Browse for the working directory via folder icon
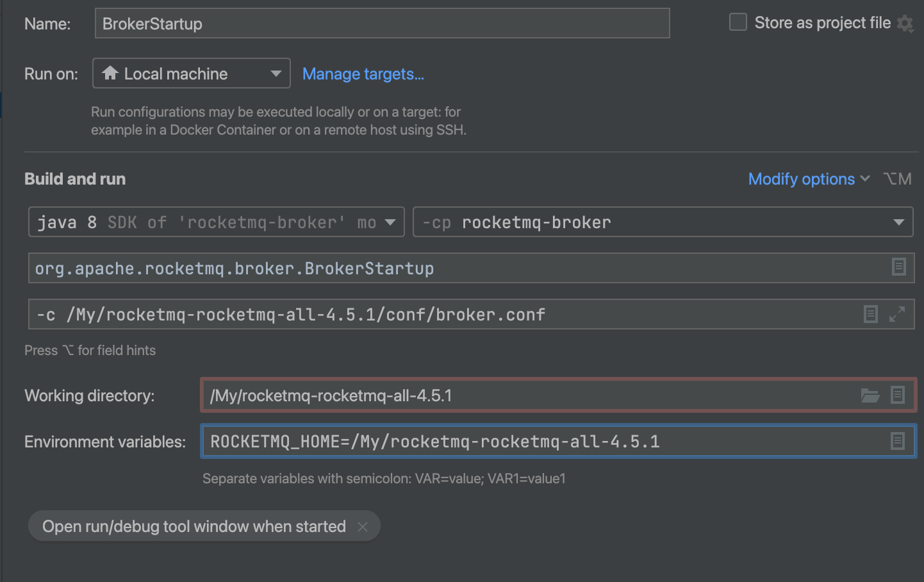Screen dimensions: 924x582 tap(870, 395)
